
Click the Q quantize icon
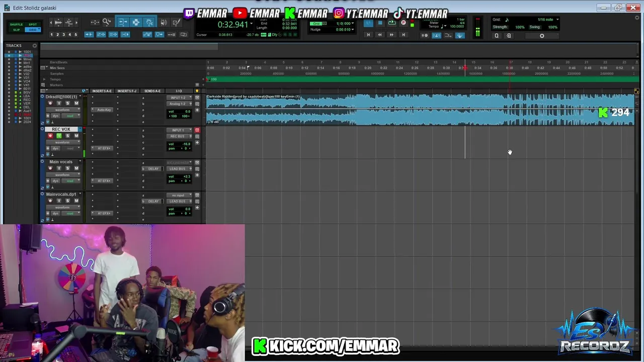pyautogui.click(x=497, y=35)
